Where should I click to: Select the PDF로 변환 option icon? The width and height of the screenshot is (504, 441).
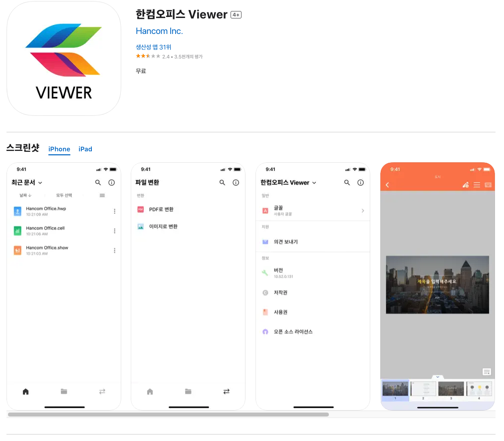tap(141, 210)
